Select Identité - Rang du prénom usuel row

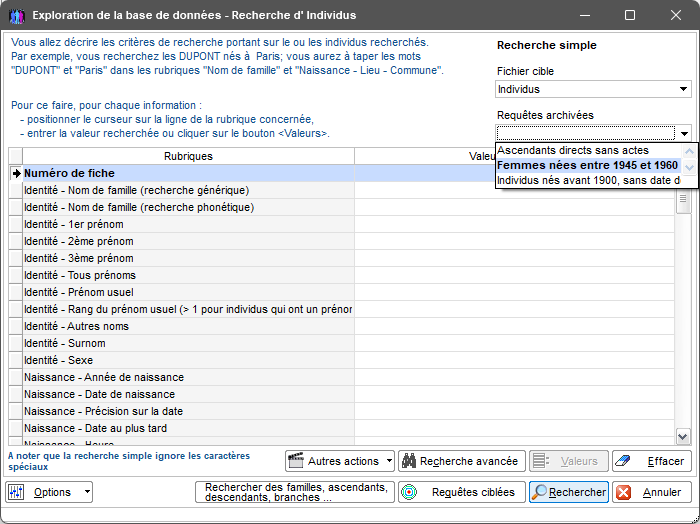(x=188, y=309)
